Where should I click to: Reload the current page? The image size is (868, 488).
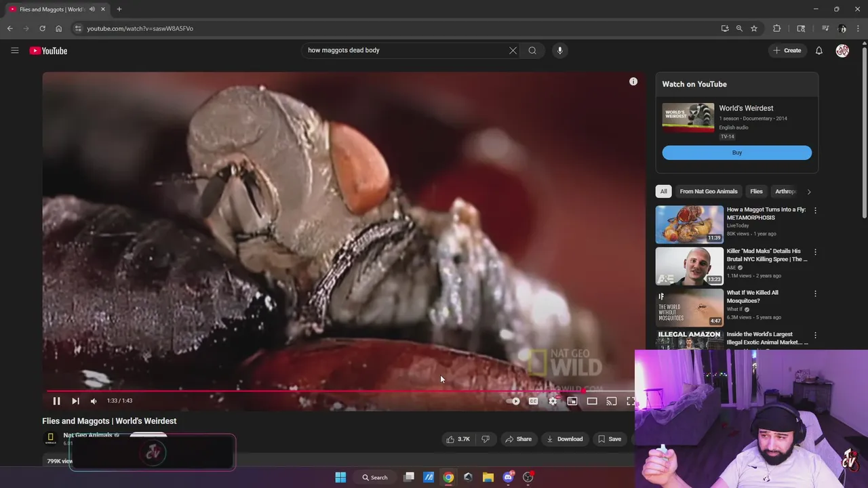point(42,28)
